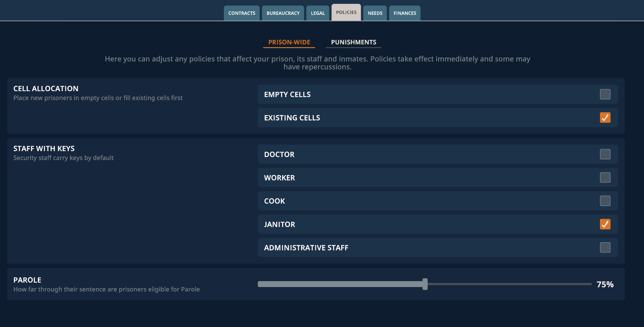Click the Staff With Keys heading
Screen dimensions: 644x327
point(44,149)
